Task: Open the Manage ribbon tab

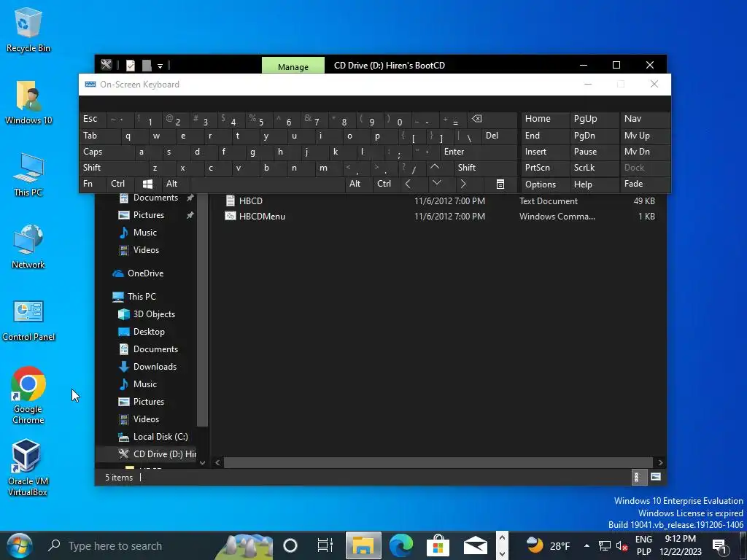Action: [293, 66]
